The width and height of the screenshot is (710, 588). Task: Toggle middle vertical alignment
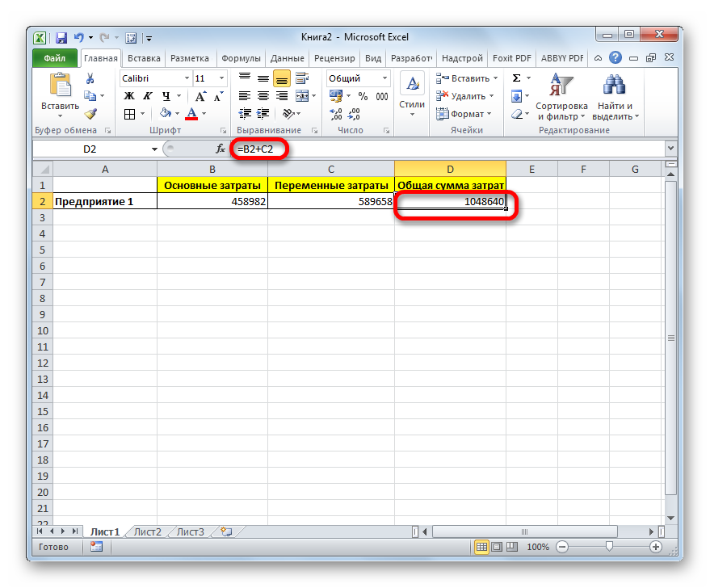263,78
